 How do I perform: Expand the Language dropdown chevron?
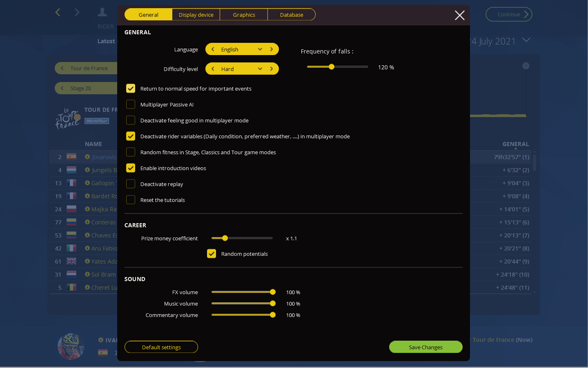[x=260, y=49]
